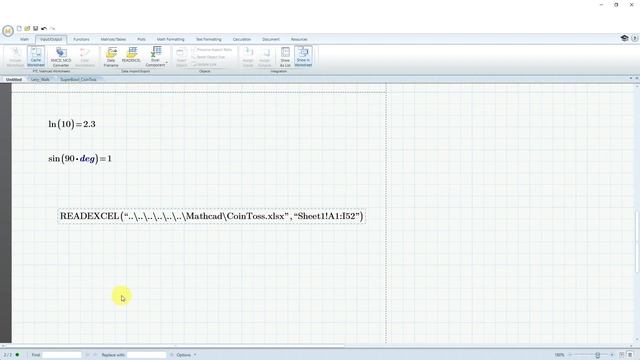
Task: Expand the Excel Component dropdown arrow
Action: (167, 62)
